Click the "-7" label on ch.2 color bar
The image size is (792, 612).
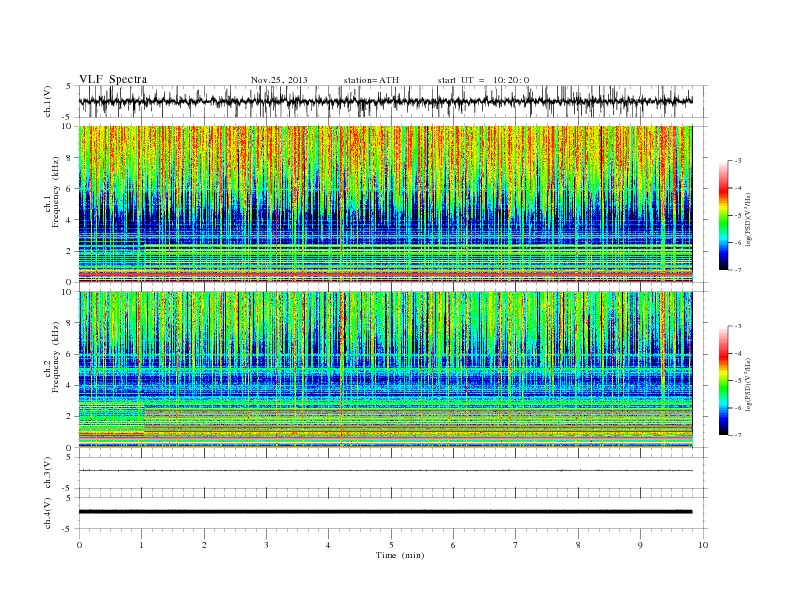coord(738,435)
